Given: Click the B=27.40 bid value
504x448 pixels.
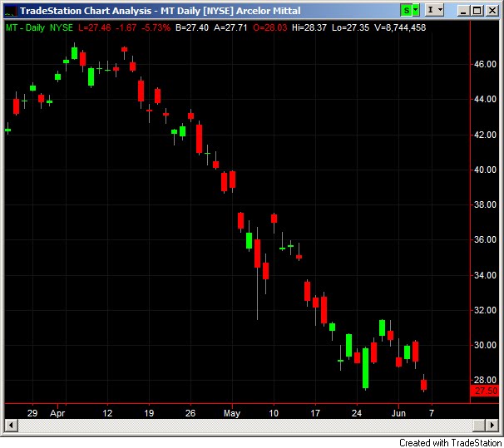Looking at the screenshot, I should click(x=192, y=27).
